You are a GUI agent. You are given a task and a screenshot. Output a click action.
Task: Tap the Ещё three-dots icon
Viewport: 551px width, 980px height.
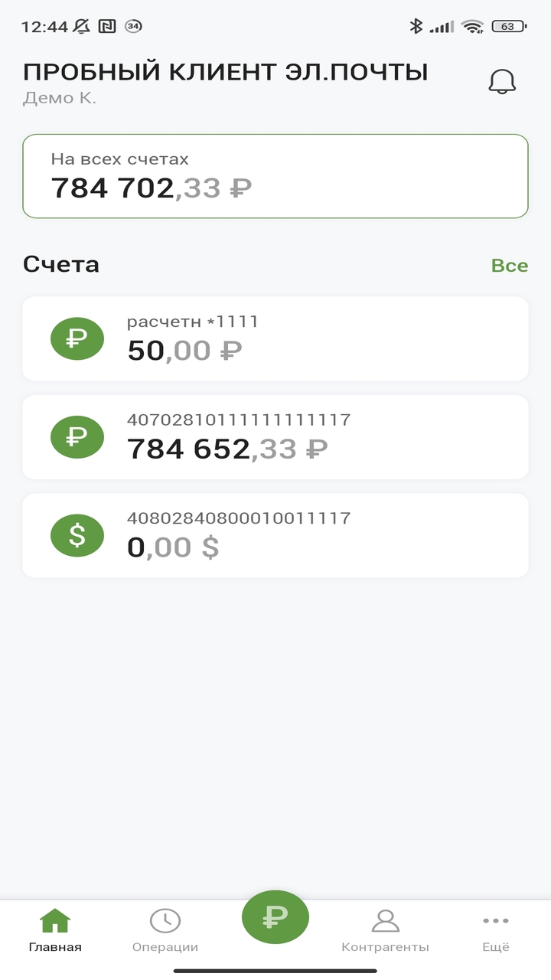tap(495, 920)
